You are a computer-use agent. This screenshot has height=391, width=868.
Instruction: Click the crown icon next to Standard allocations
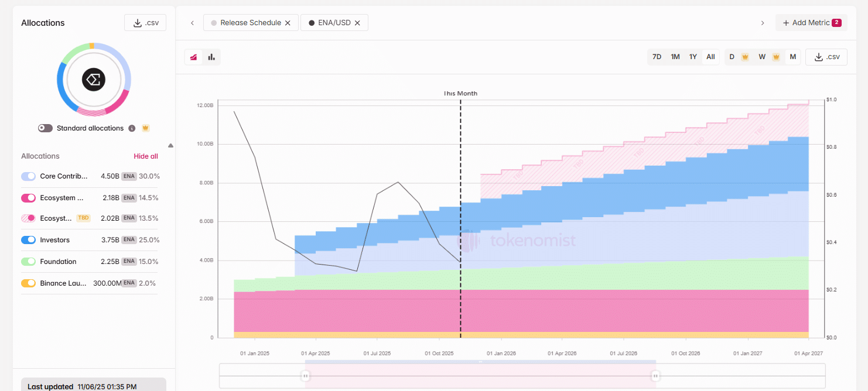(x=145, y=128)
